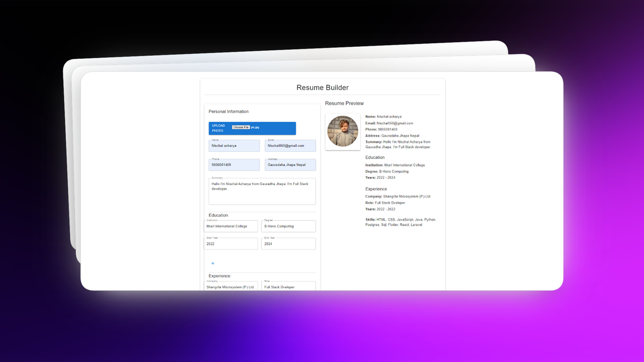
Task: Focus the Start Year field showing 2022
Action: coord(230,243)
